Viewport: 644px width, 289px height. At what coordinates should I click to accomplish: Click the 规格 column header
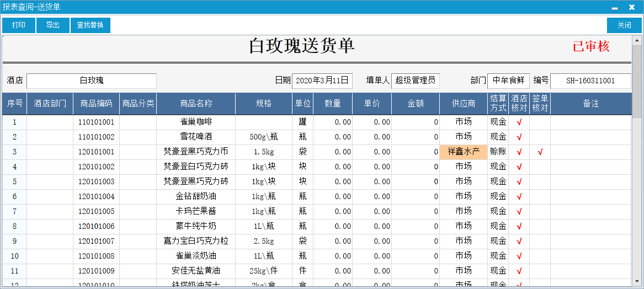coord(264,104)
